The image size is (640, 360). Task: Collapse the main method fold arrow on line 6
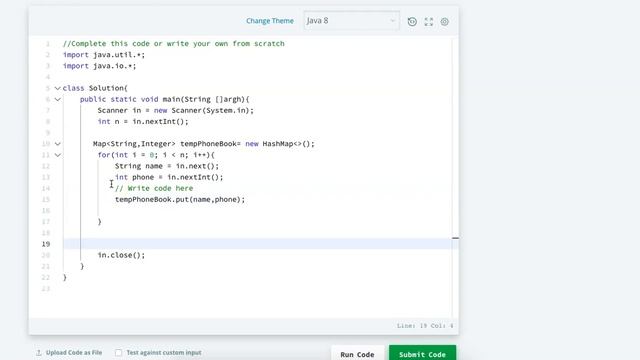click(x=58, y=99)
